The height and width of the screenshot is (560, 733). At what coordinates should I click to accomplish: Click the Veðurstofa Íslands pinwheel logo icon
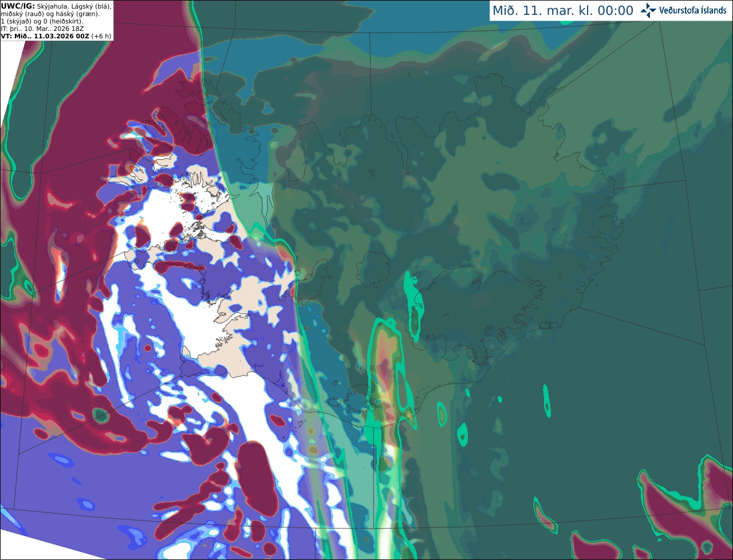point(648,10)
